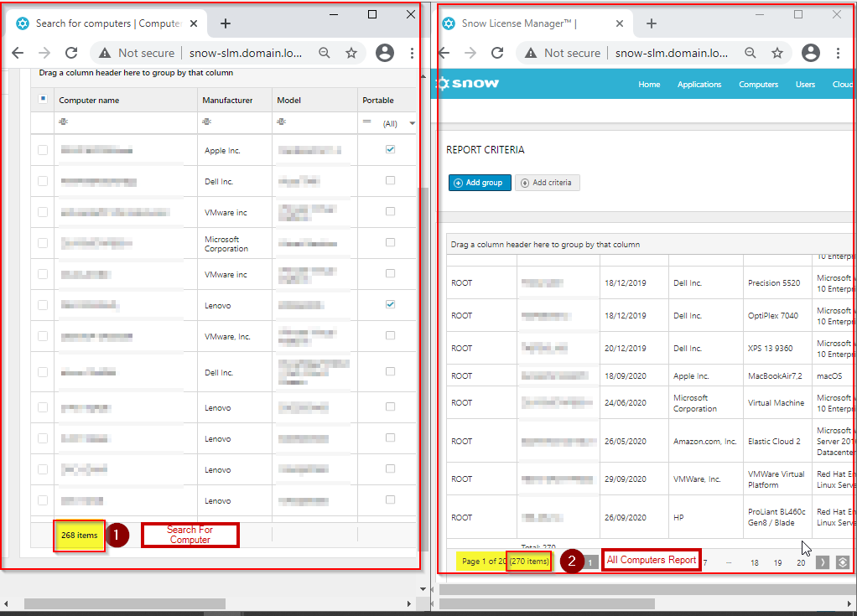Go back in the left browser window

click(18, 53)
